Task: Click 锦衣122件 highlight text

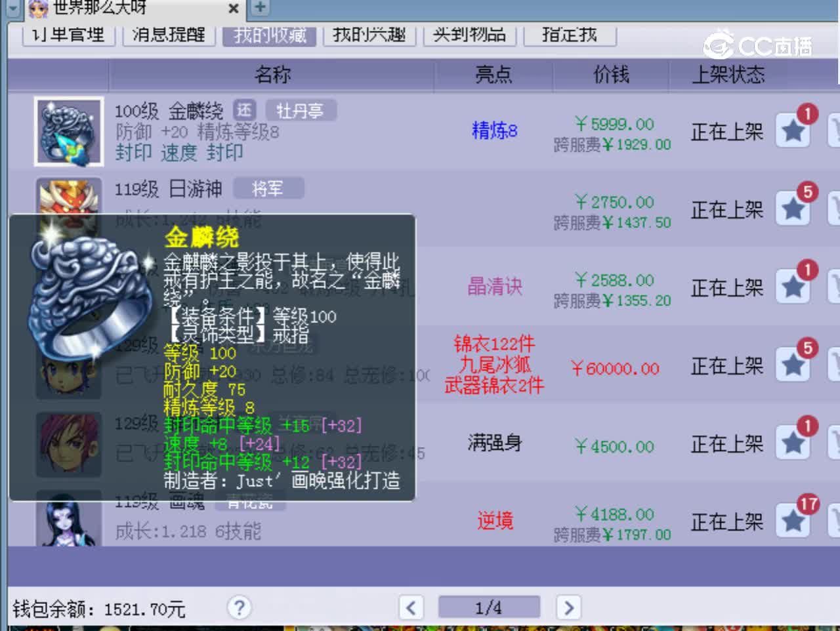Action: click(495, 344)
